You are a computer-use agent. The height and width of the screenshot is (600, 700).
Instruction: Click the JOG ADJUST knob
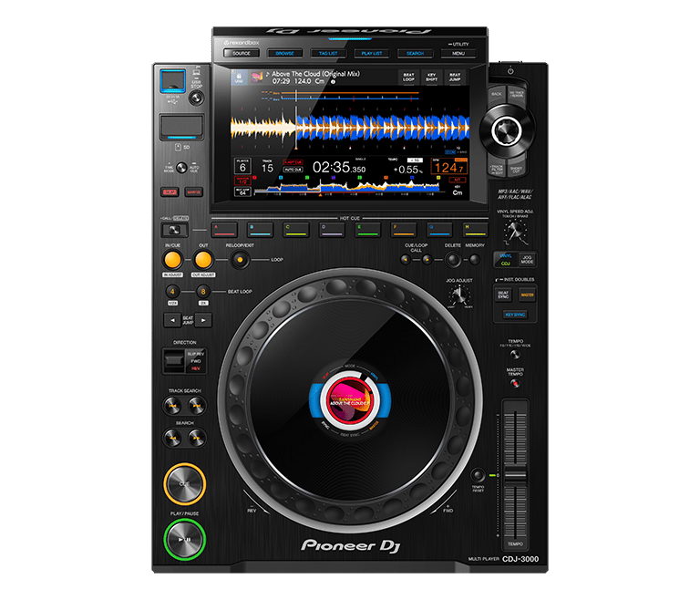(x=459, y=295)
